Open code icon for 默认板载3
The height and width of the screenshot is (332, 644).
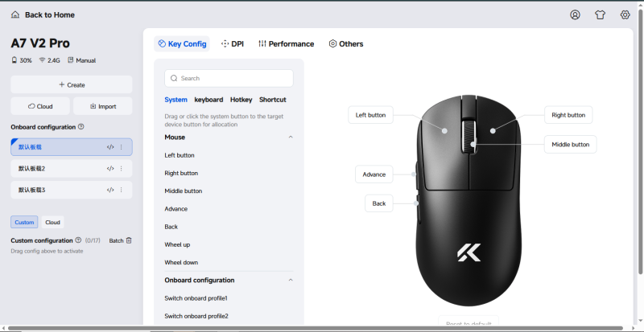tap(110, 190)
